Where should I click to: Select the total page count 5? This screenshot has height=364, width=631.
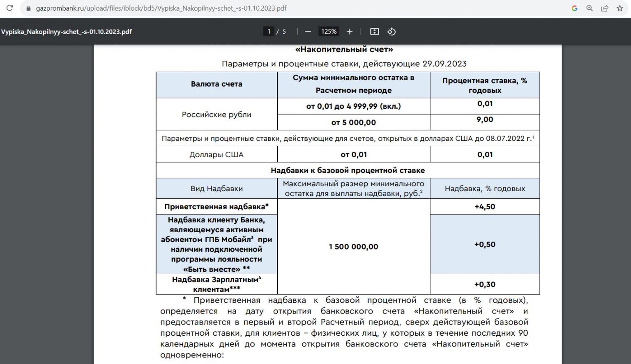tap(284, 32)
